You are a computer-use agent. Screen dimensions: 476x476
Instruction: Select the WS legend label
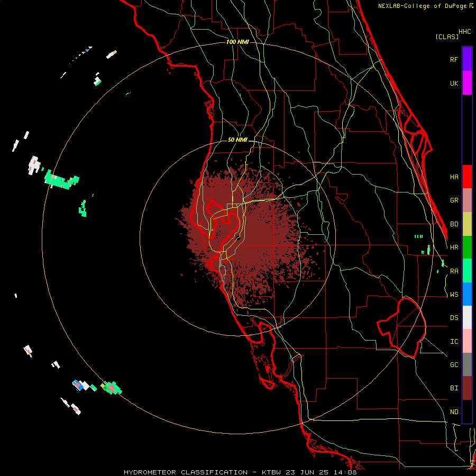click(454, 295)
